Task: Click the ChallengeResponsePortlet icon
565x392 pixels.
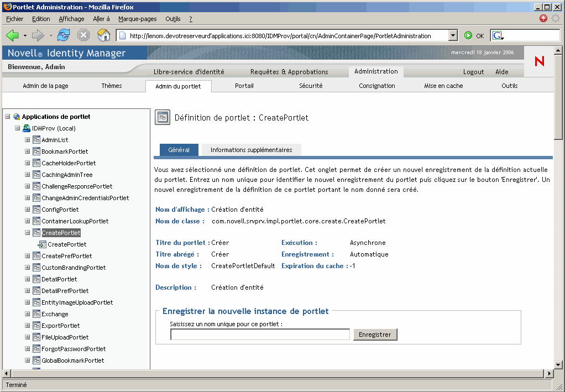Action: pos(36,186)
